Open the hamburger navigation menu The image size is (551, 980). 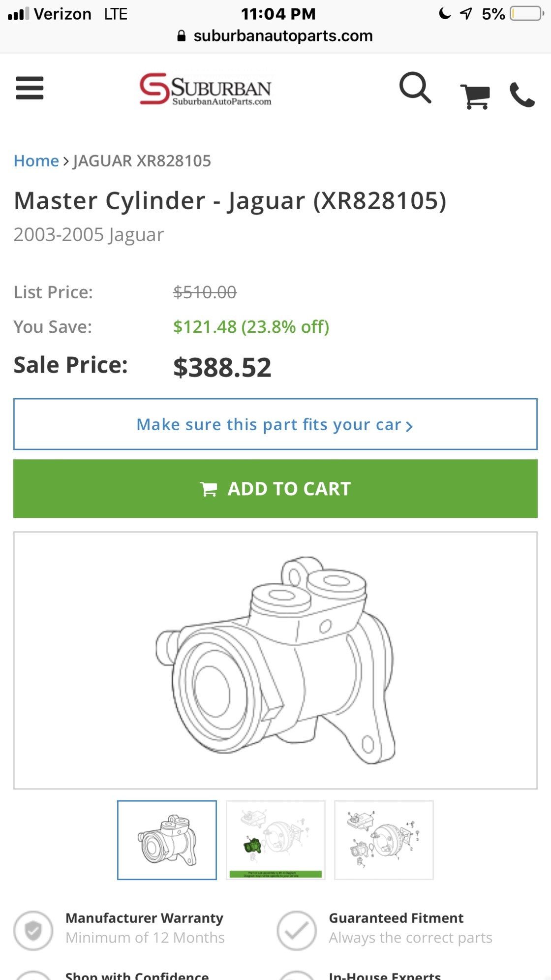30,88
